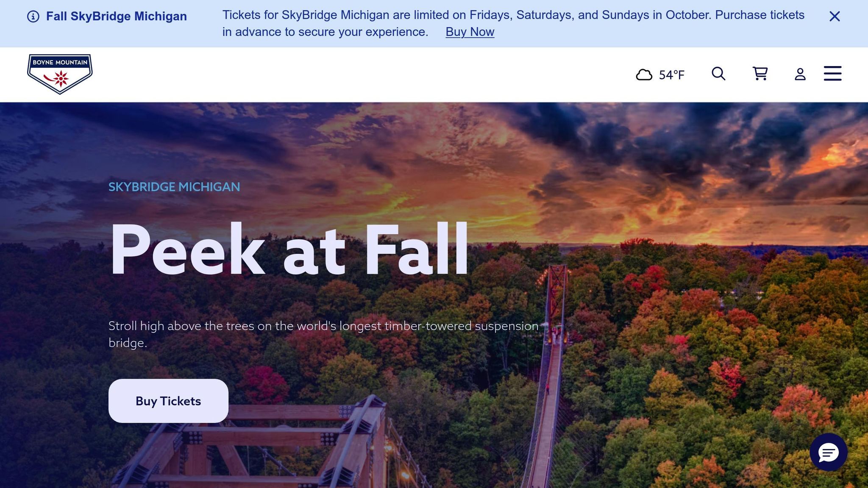Dismiss the Fall SkyBridge announcement banner
The height and width of the screenshot is (488, 868).
coord(835,17)
